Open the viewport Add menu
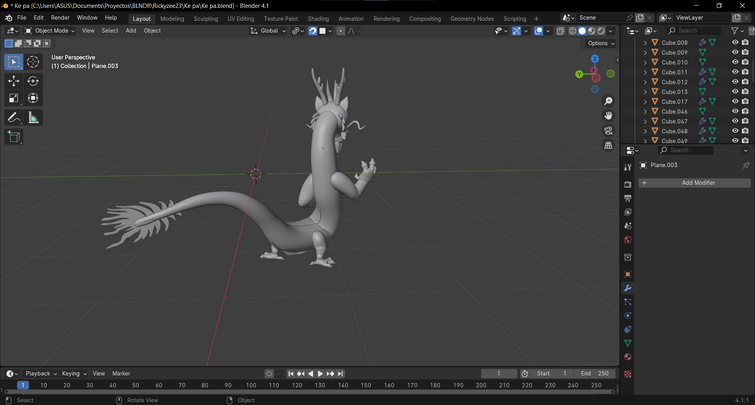The height and width of the screenshot is (405, 755). tap(131, 31)
